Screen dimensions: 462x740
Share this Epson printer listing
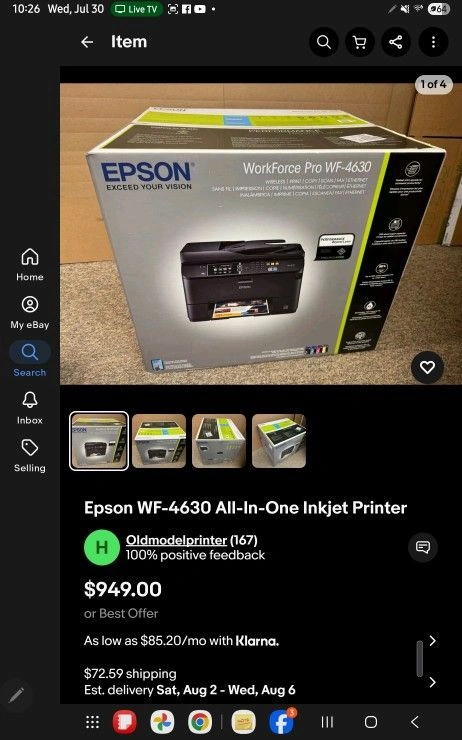pyautogui.click(x=396, y=42)
